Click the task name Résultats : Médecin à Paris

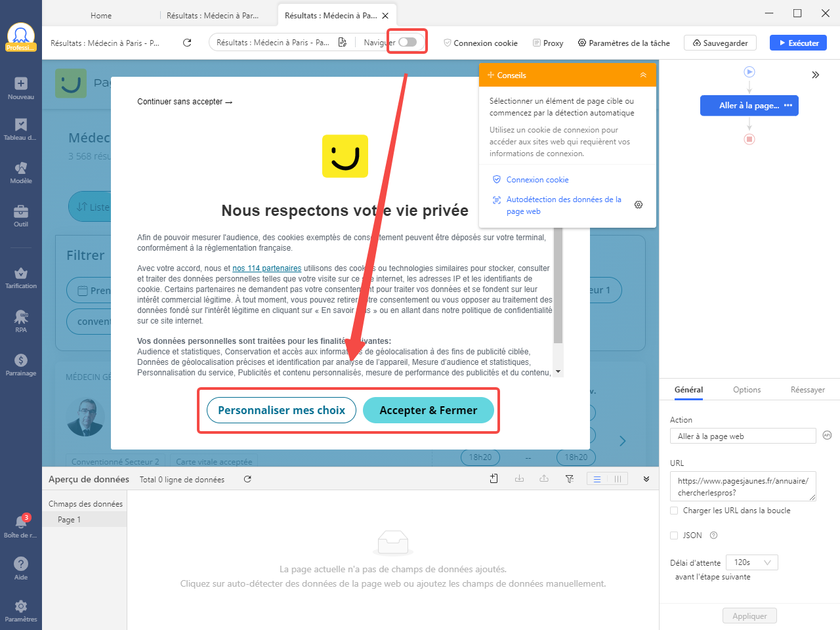(105, 43)
